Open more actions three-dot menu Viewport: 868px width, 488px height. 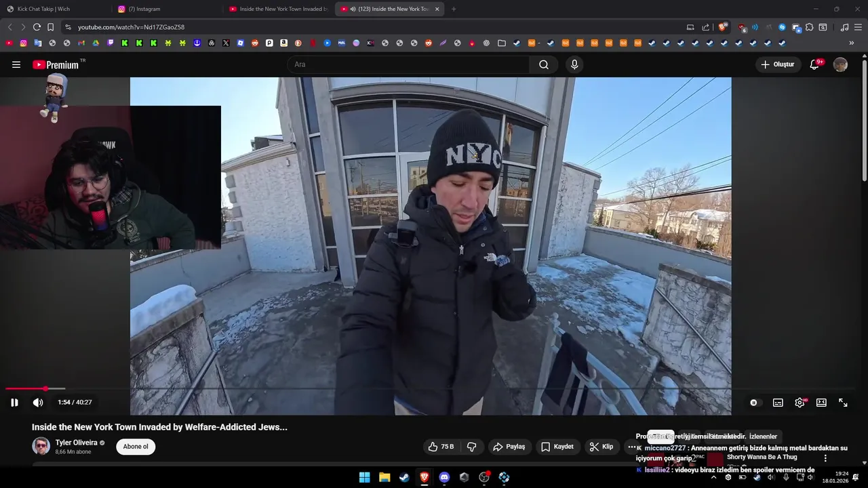click(x=631, y=447)
